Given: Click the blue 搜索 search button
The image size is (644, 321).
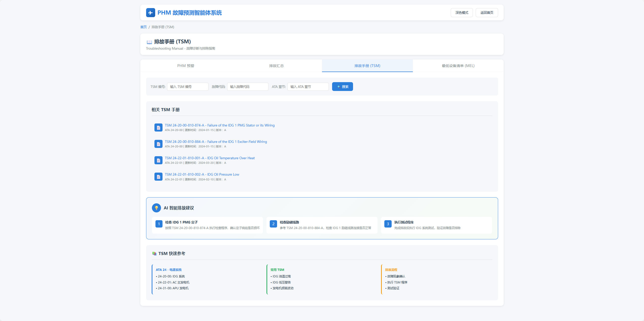Looking at the screenshot, I should pos(342,87).
